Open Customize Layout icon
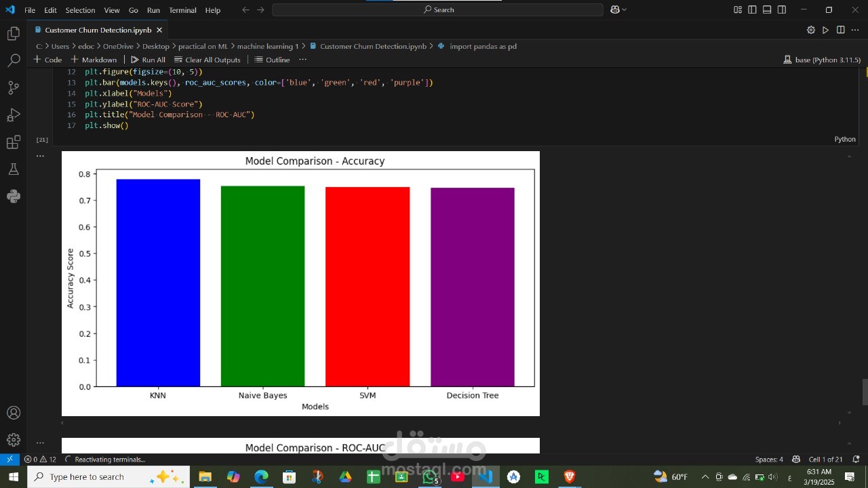The width and height of the screenshot is (868, 488). click(x=738, y=9)
